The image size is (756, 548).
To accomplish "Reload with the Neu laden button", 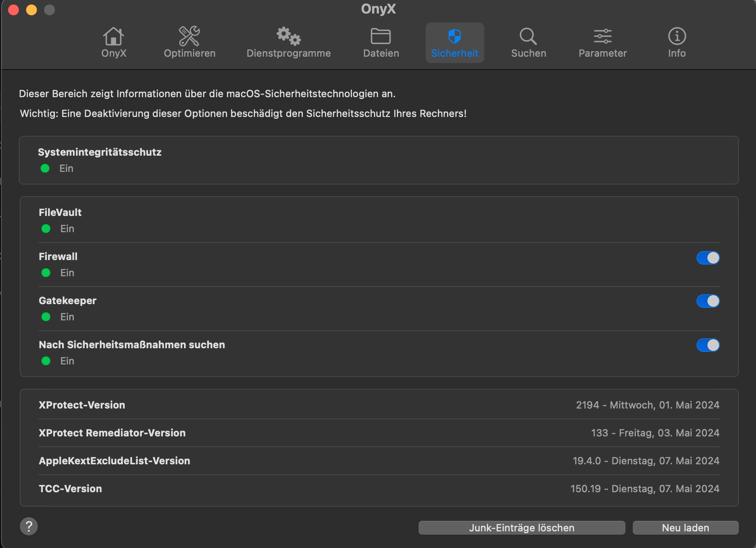I will 685,528.
